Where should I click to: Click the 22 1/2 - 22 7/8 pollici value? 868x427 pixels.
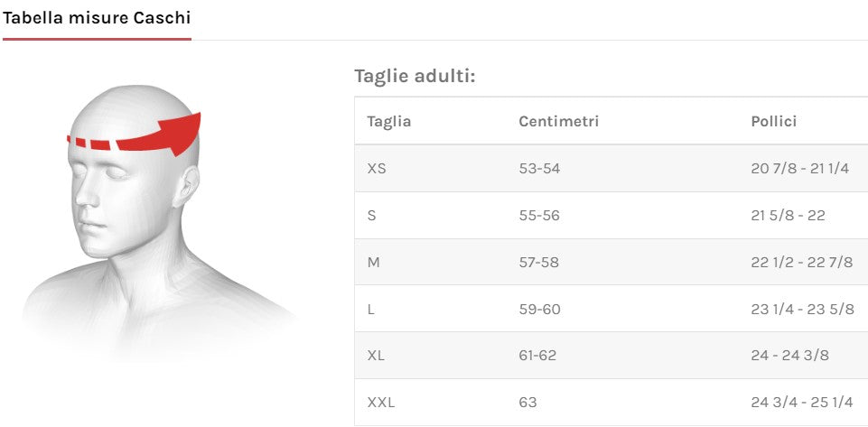point(802,262)
